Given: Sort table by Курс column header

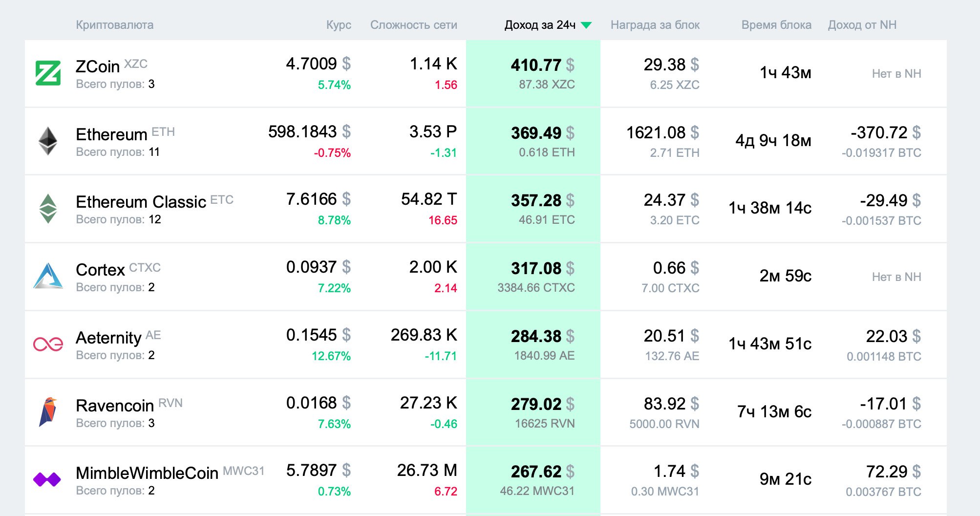Looking at the screenshot, I should (339, 25).
